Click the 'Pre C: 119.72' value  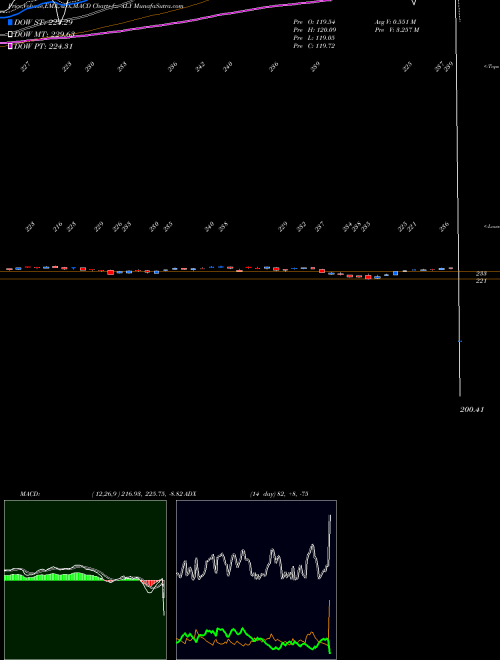pos(314,46)
